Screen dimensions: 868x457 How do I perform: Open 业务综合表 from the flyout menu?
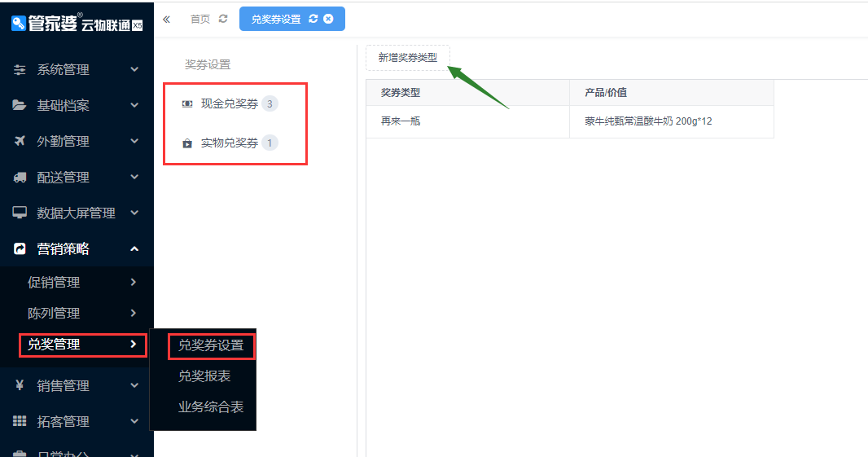point(211,407)
